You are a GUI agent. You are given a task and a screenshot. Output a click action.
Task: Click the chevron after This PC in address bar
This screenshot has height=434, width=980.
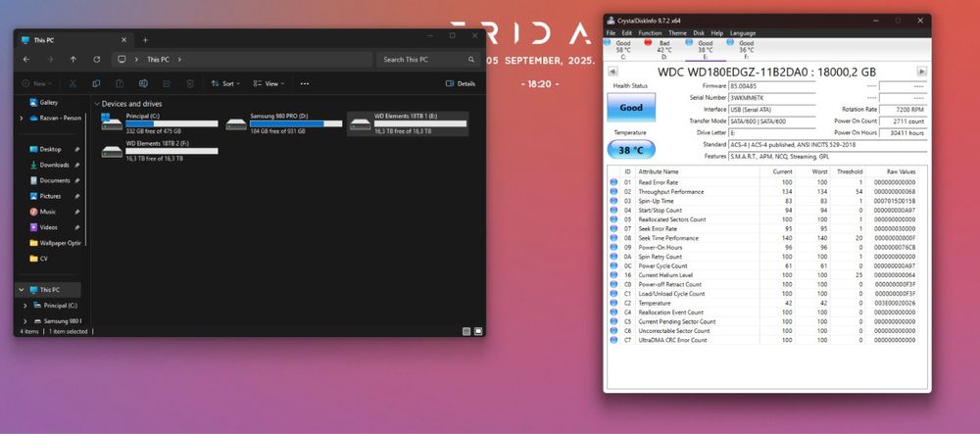click(x=179, y=60)
